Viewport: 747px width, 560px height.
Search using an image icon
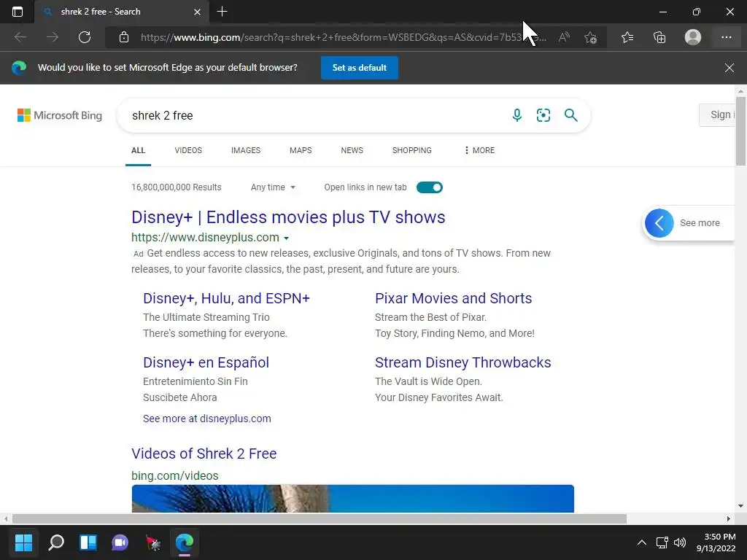(x=543, y=114)
